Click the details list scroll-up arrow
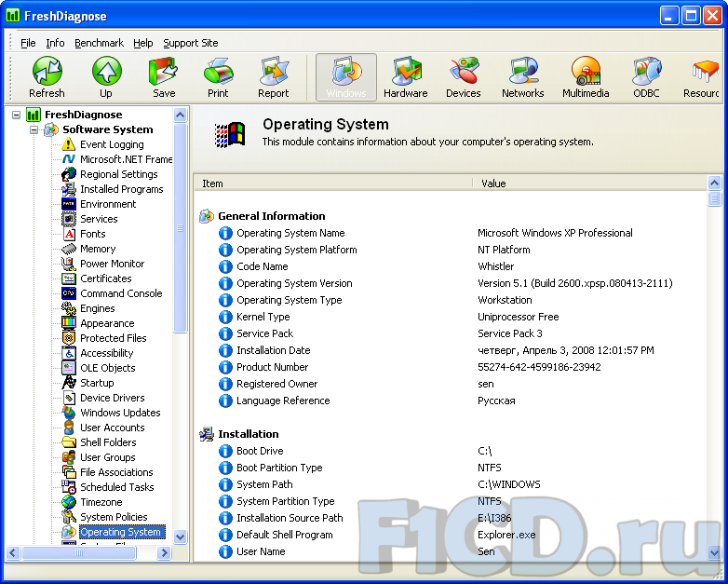Viewport: 728px width, 584px height. (x=714, y=183)
